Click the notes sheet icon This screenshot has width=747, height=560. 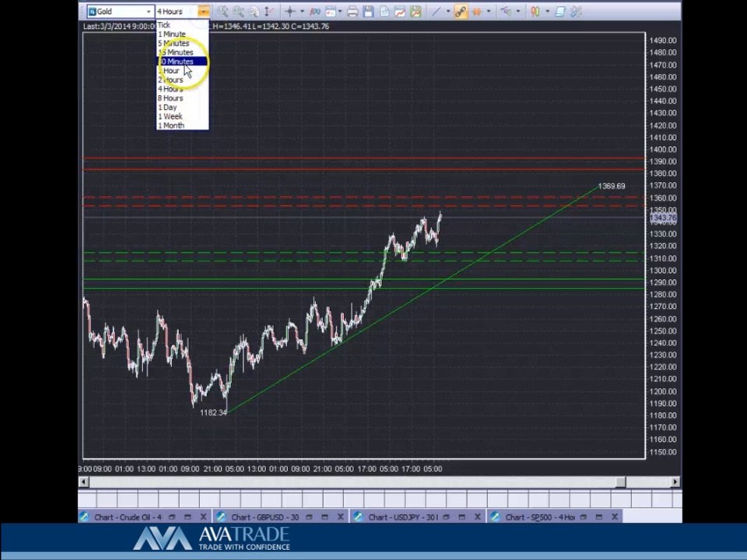point(560,12)
